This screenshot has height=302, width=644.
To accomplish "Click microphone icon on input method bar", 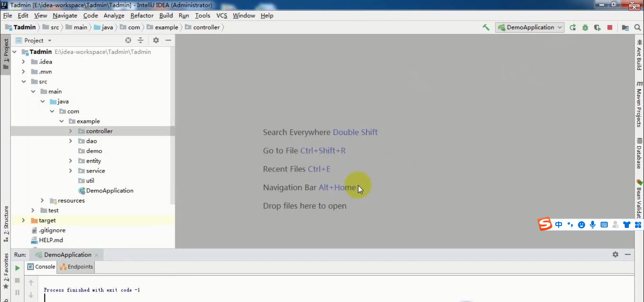I will [x=593, y=225].
